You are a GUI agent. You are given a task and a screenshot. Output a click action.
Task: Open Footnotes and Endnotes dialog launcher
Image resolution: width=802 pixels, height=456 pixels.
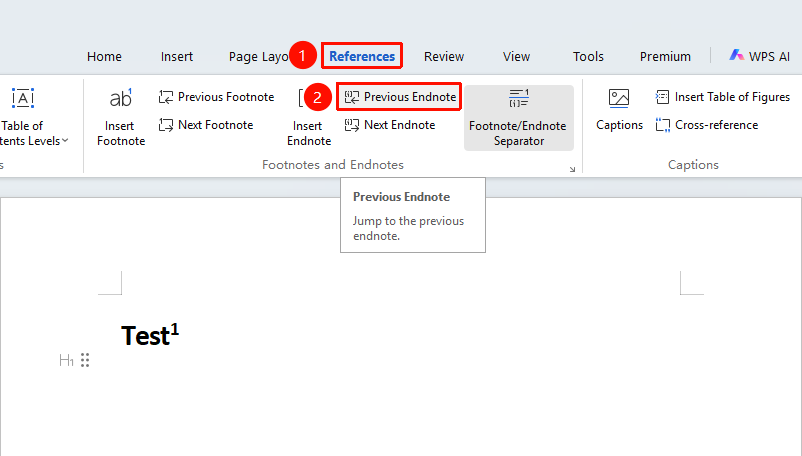point(572,169)
